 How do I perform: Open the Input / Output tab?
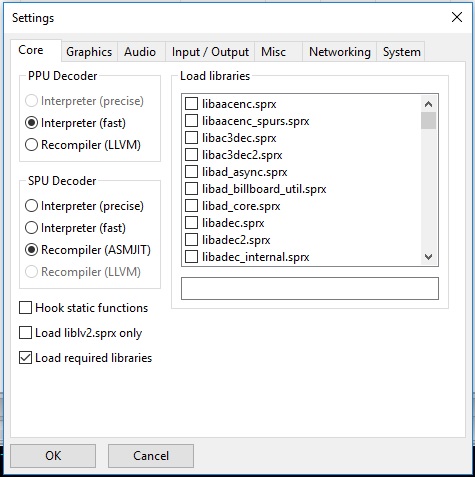[x=210, y=52]
